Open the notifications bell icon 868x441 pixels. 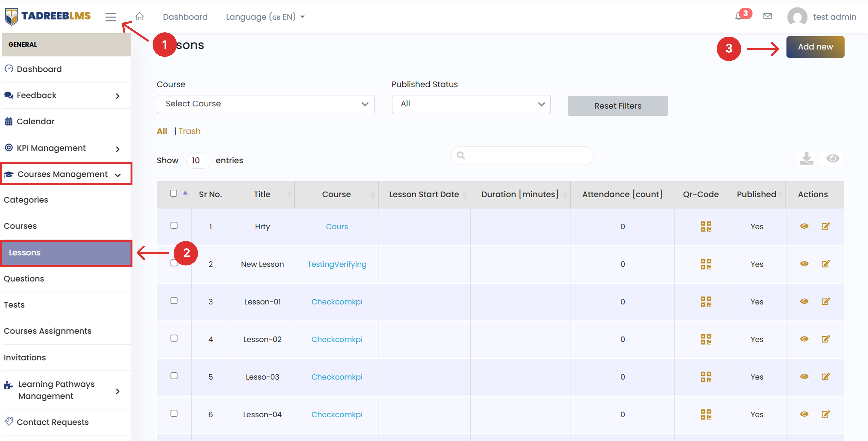click(739, 16)
